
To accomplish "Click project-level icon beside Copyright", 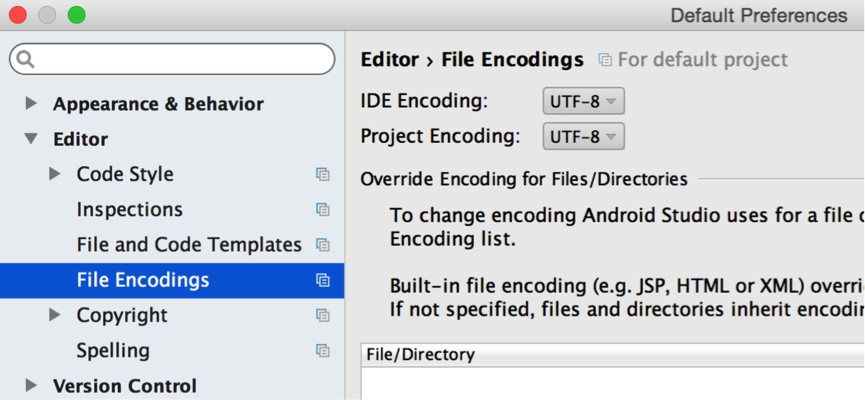I will pyautogui.click(x=322, y=315).
